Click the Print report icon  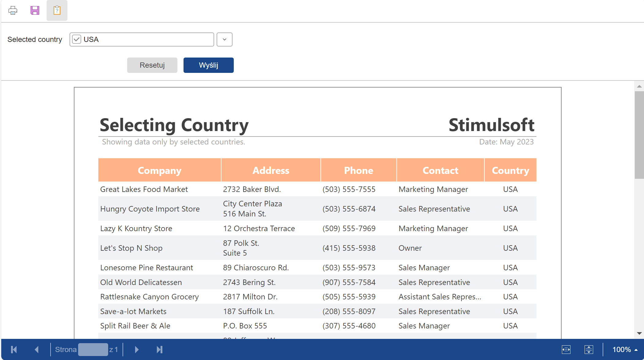[x=13, y=10]
